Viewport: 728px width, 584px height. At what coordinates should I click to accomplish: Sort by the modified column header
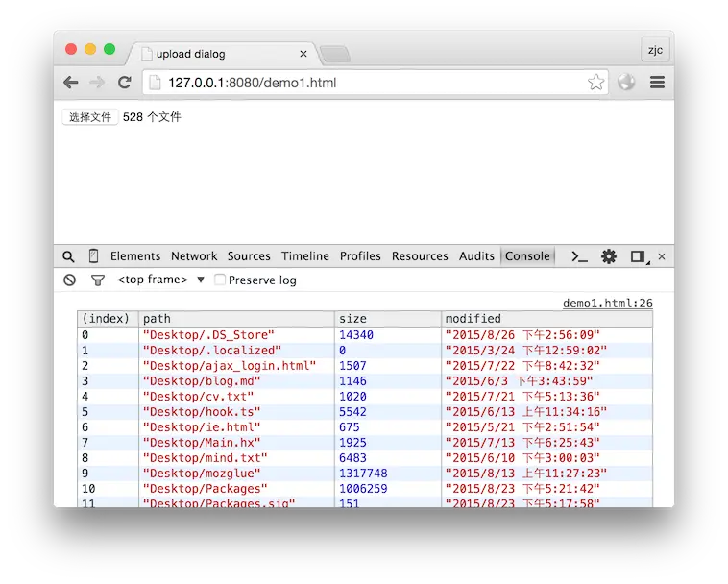point(546,319)
